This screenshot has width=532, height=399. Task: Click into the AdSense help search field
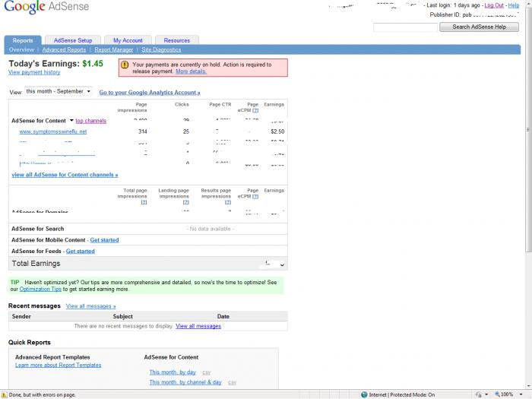point(405,27)
